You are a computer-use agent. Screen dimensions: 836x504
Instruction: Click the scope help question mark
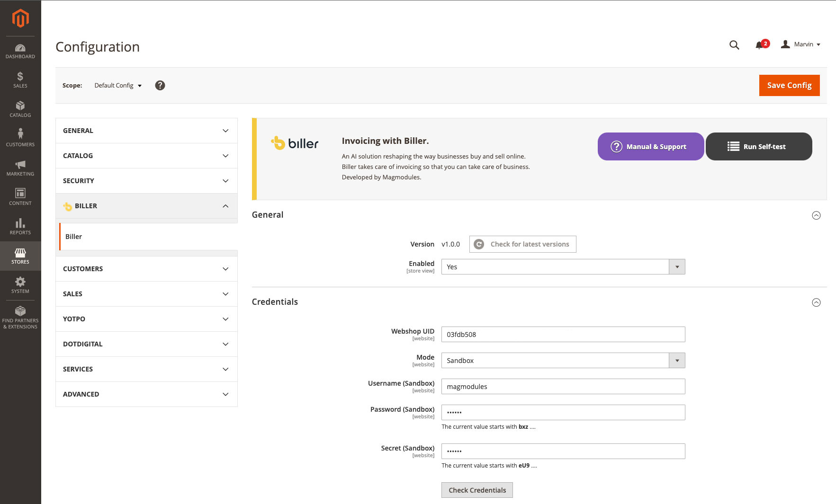(x=160, y=85)
